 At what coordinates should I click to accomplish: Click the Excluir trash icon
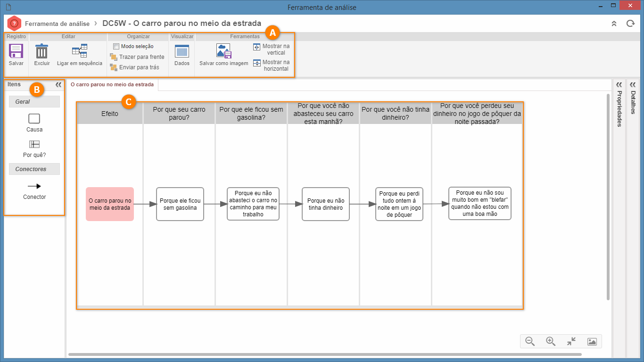(x=42, y=51)
